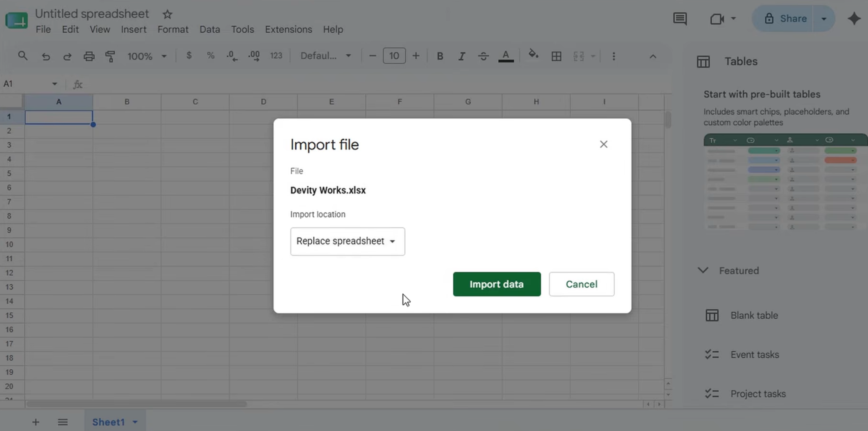Open the three-dot more toolbar options

614,56
